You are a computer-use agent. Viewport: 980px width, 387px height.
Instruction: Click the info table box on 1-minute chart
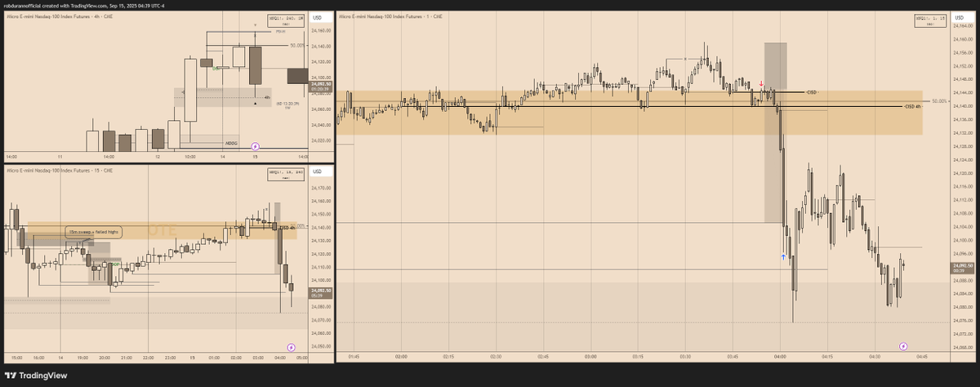tap(932, 21)
